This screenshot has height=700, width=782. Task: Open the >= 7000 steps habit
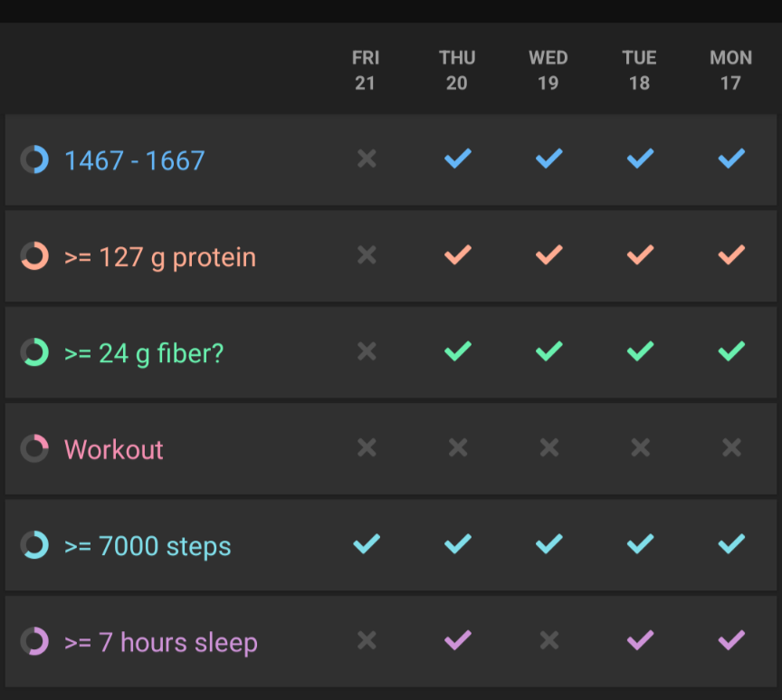click(148, 546)
